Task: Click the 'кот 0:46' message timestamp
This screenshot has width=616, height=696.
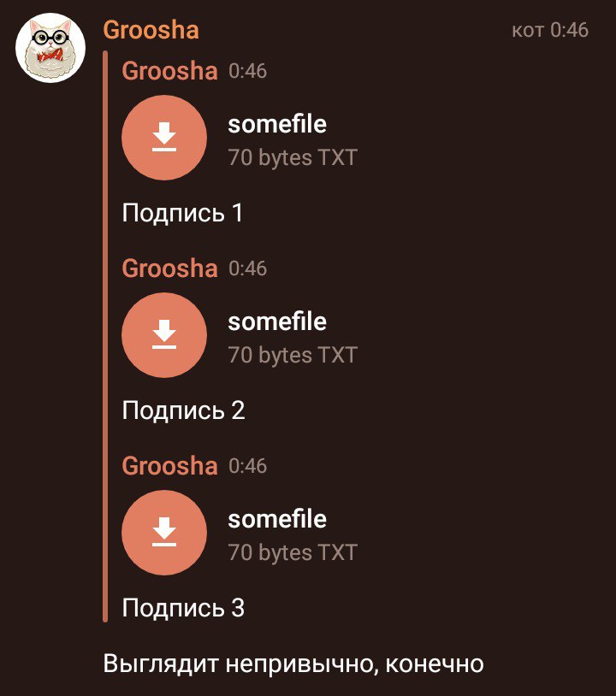Action: tap(550, 30)
